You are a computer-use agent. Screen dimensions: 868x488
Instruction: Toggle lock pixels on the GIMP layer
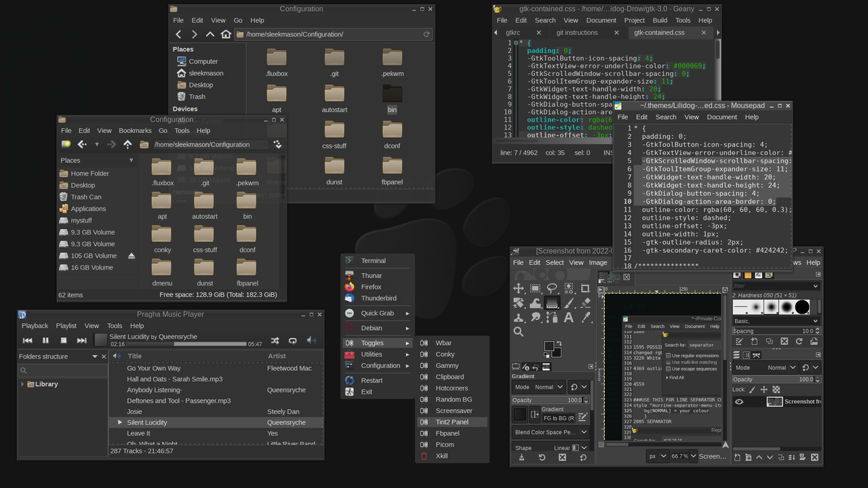[752, 390]
